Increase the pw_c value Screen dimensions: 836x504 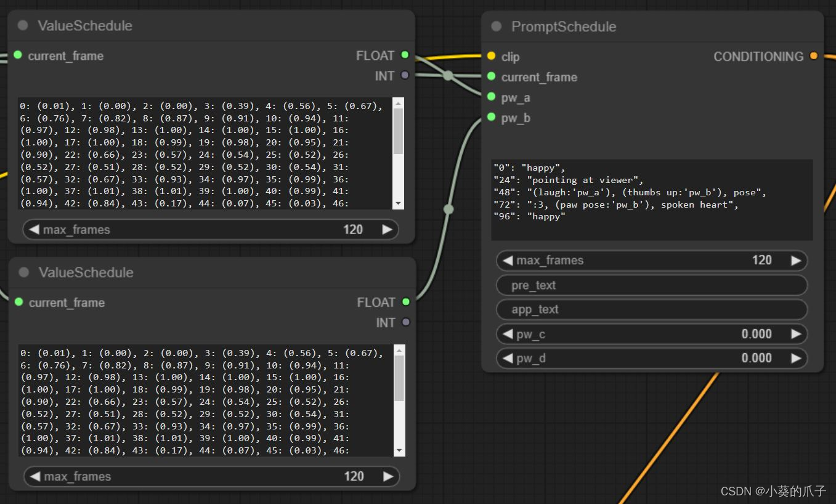pos(796,334)
